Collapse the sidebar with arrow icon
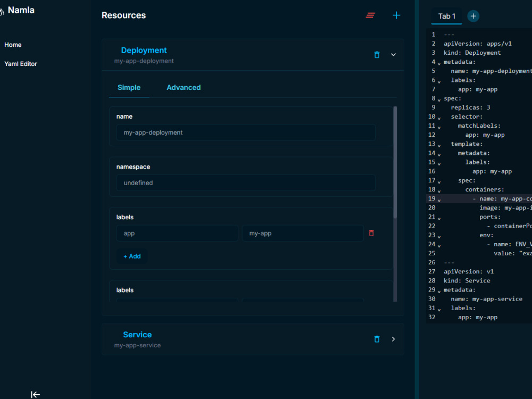Screen dimensions: 532x399 click(35, 395)
